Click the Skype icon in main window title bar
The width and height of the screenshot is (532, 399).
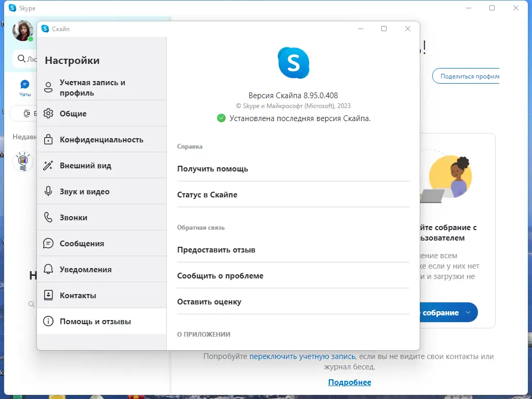coord(12,8)
